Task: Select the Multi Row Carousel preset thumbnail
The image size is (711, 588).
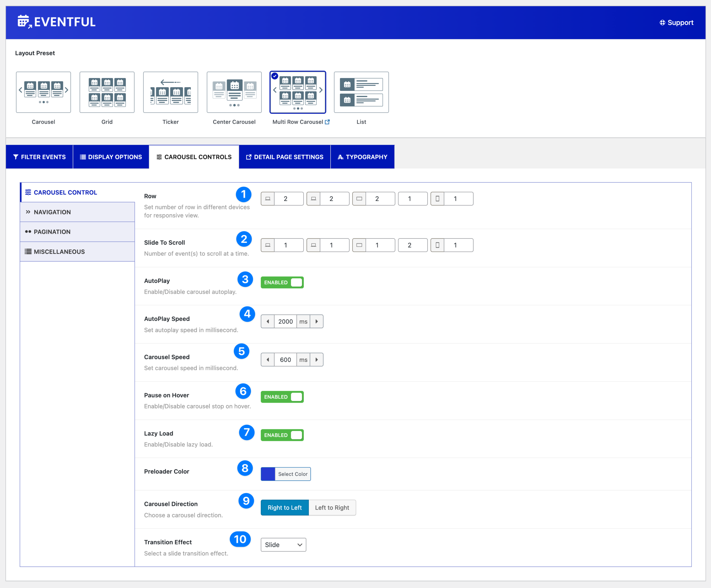Action: click(298, 92)
